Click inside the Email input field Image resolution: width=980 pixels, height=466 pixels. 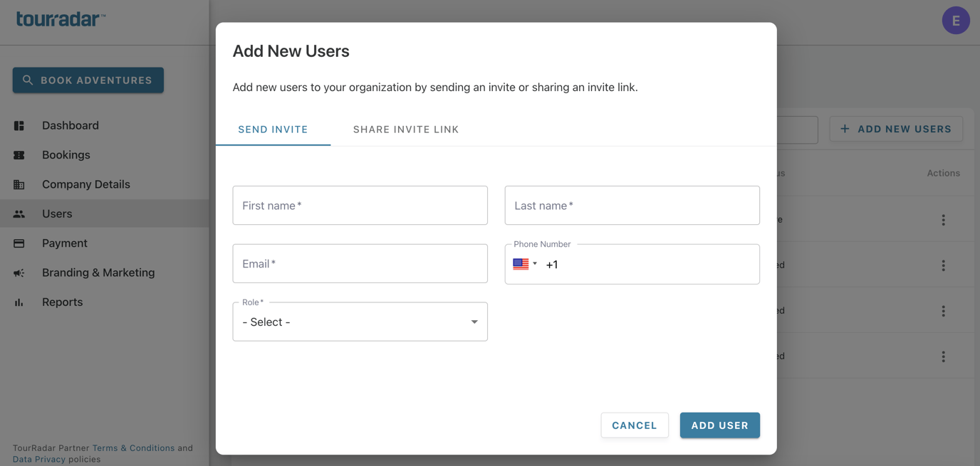[x=360, y=263]
